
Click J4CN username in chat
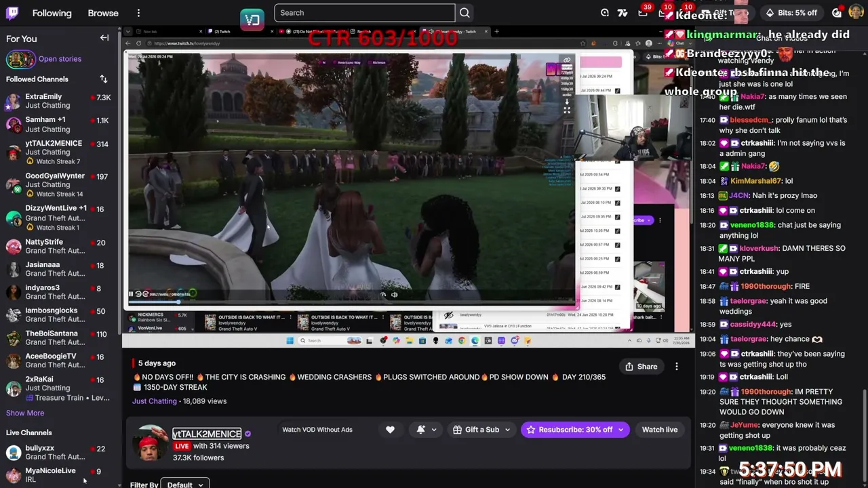[738, 196]
